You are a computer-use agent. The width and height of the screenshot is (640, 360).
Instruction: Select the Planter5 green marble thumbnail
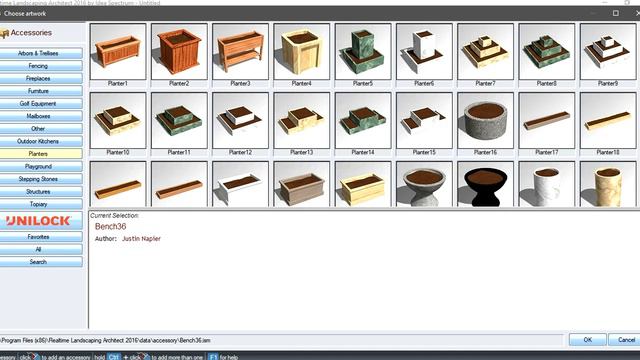363,51
